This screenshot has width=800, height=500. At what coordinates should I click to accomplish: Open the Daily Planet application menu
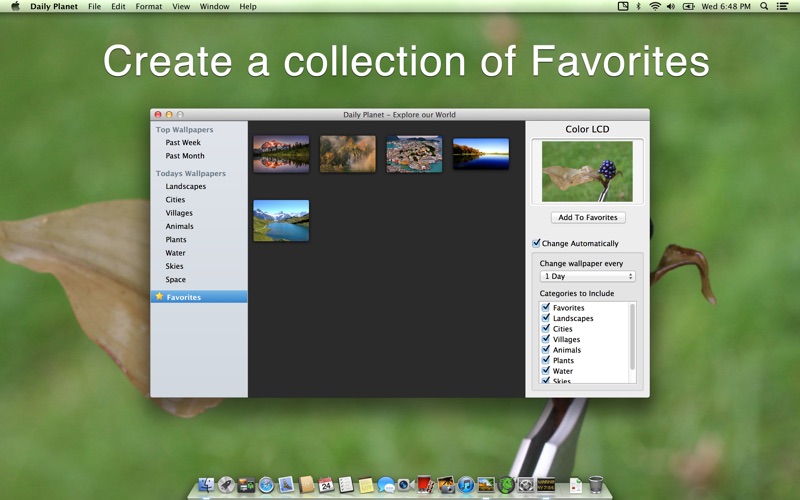(x=54, y=6)
